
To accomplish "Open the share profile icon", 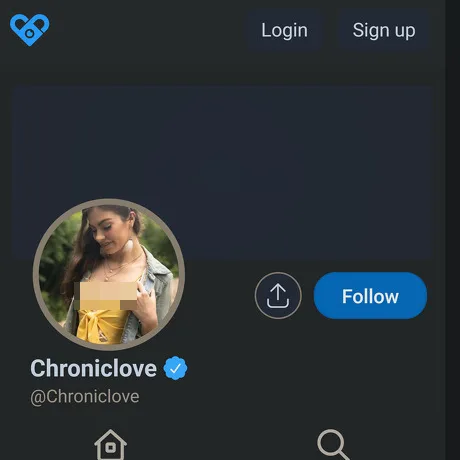I will 278,296.
